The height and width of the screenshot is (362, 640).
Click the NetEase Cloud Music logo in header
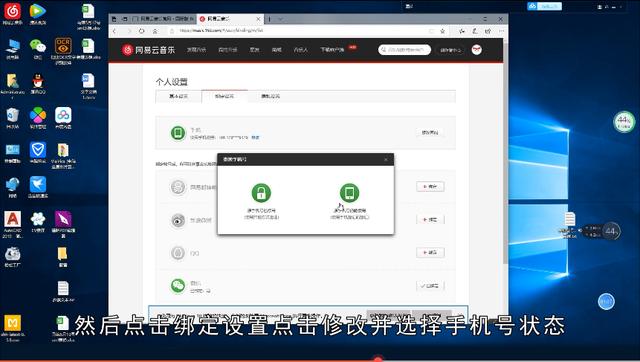[x=149, y=50]
